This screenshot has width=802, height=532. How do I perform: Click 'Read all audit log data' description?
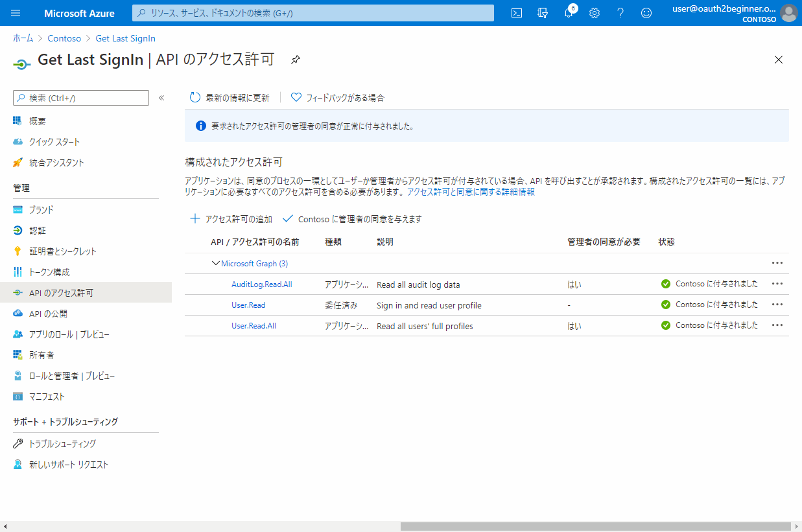coord(418,284)
